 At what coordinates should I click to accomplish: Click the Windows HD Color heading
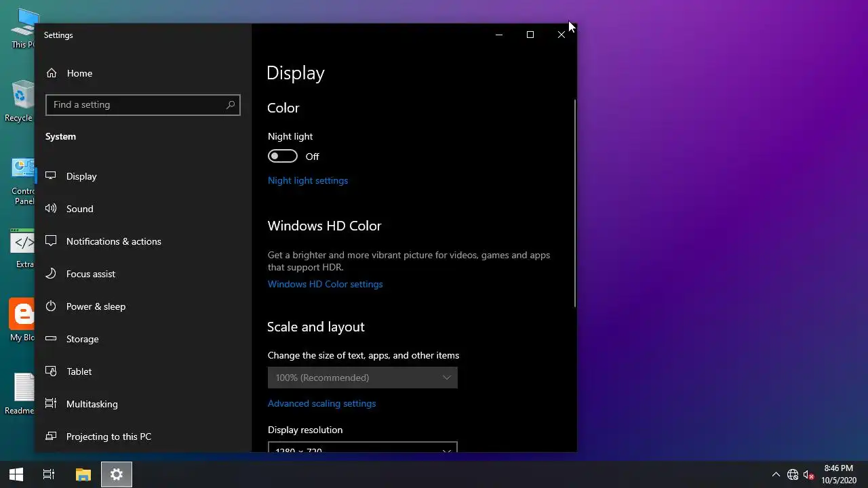325,226
